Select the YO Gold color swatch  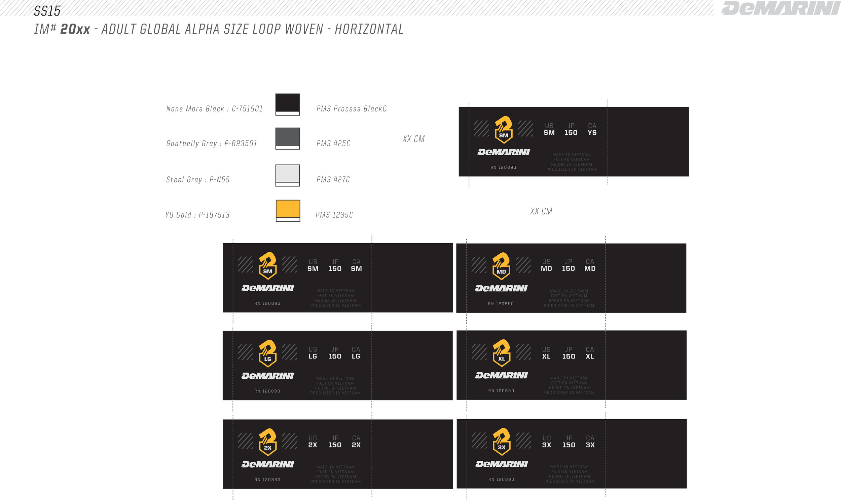point(288,209)
